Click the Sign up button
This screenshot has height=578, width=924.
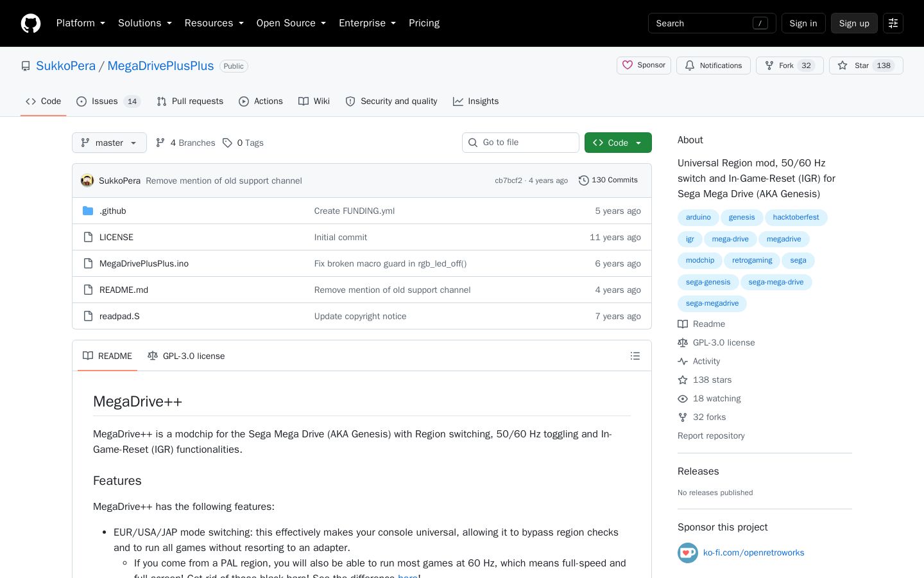pos(854,23)
